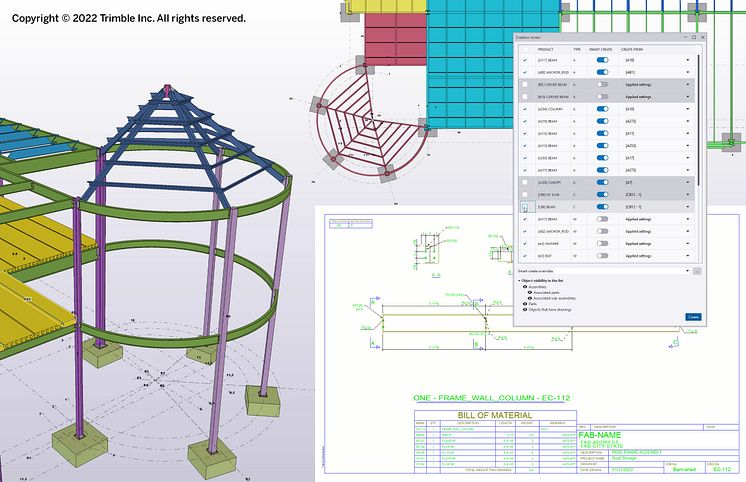Toggle visibility eye for Assemblies
The height and width of the screenshot is (482, 746).
524,286
